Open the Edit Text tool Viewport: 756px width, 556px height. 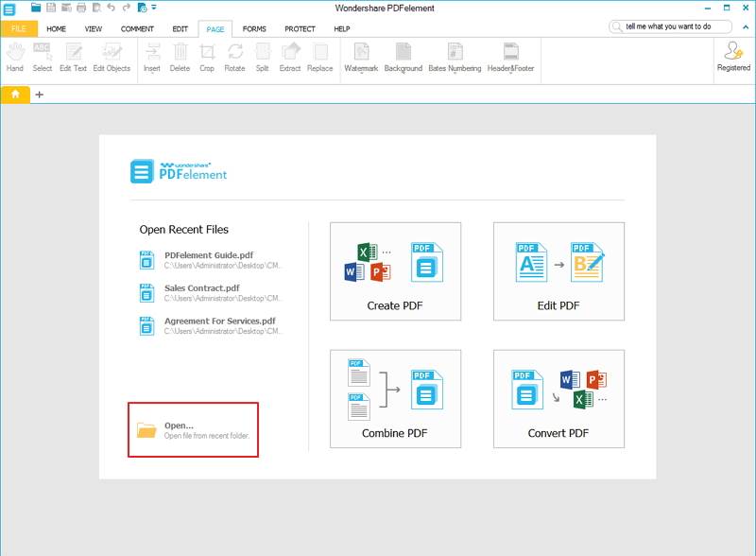pos(73,59)
